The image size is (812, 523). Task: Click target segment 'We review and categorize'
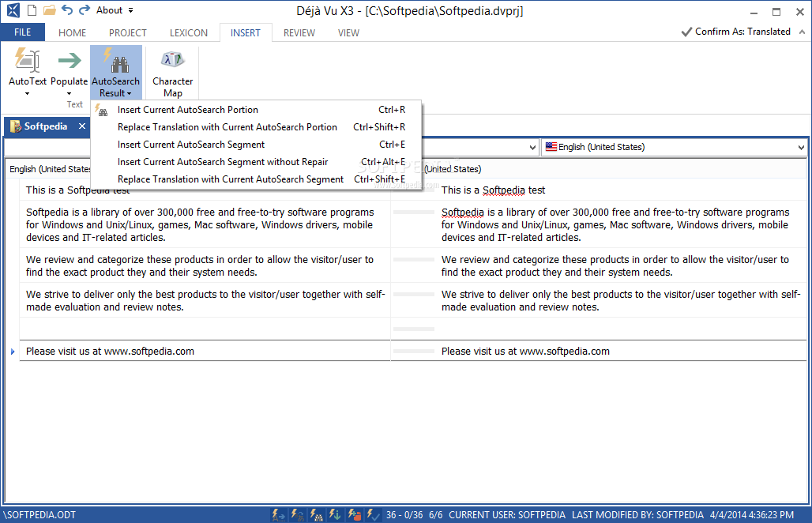click(620, 265)
